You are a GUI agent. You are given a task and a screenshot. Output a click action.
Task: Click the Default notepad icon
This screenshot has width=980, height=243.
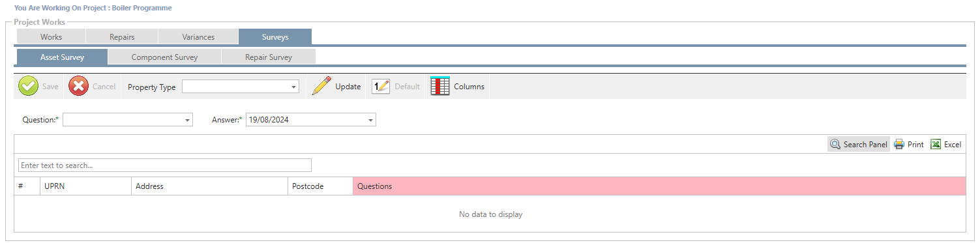(x=380, y=86)
